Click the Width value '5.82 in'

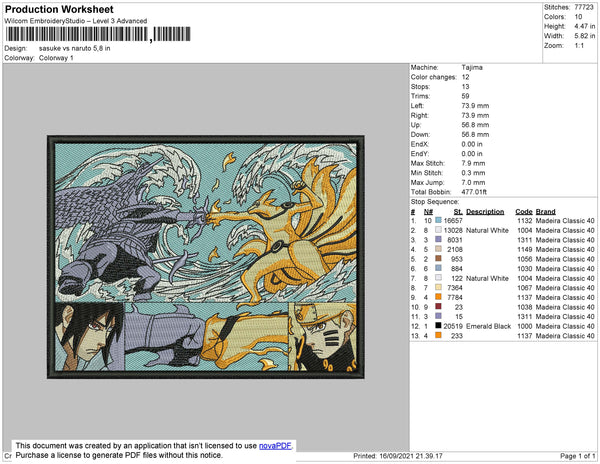[585, 36]
